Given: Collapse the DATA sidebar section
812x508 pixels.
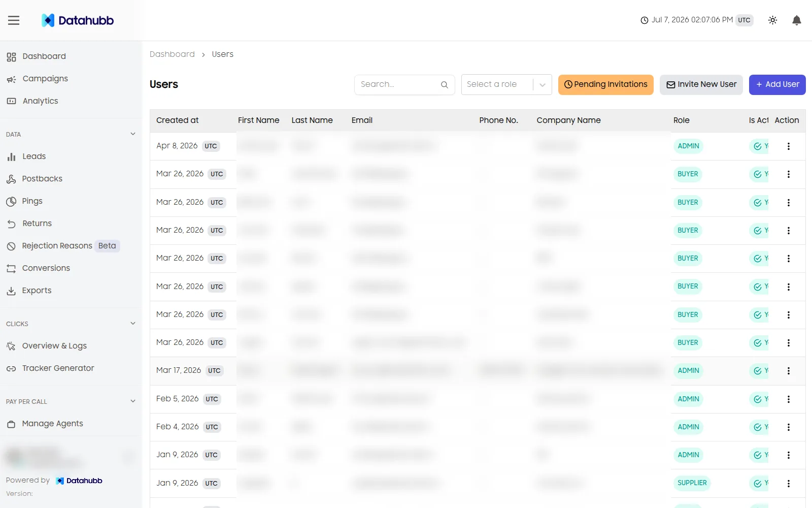Looking at the screenshot, I should coord(133,134).
